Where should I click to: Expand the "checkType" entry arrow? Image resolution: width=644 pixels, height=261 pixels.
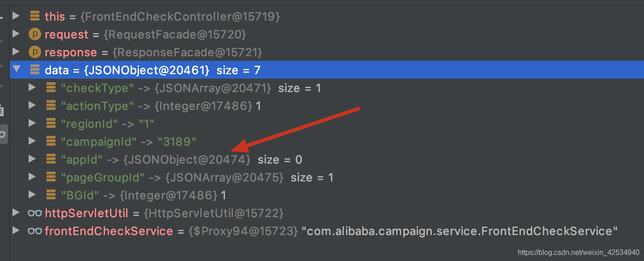click(32, 88)
